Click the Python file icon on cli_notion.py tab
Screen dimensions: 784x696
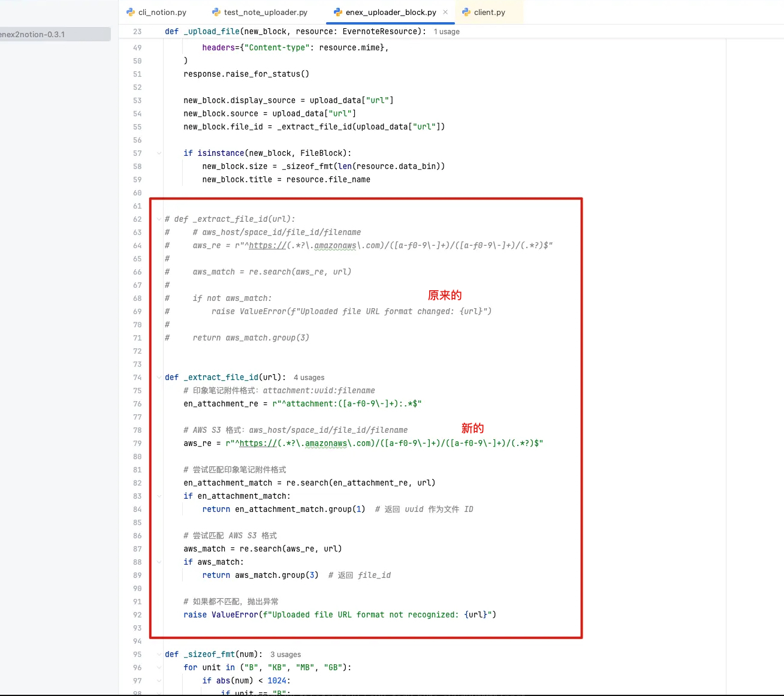click(131, 12)
